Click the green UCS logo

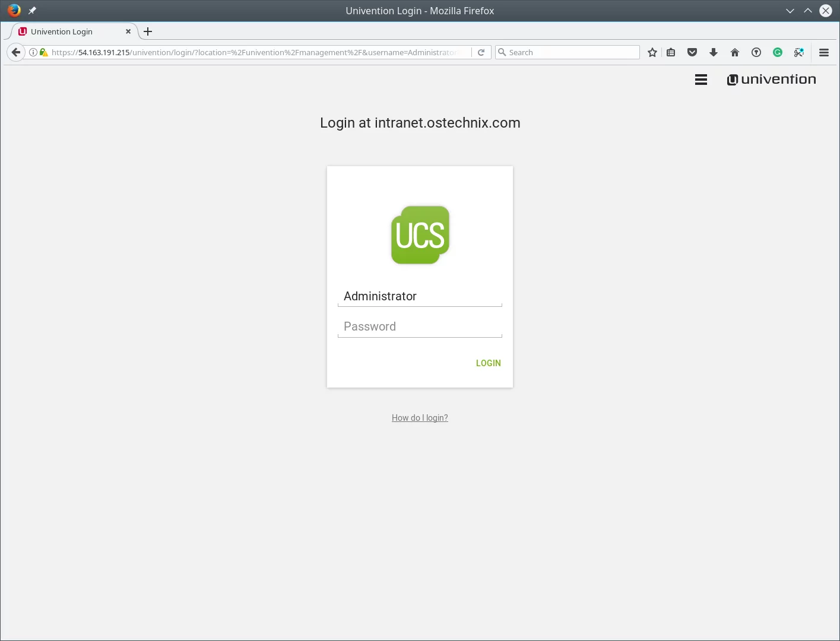pyautogui.click(x=420, y=235)
